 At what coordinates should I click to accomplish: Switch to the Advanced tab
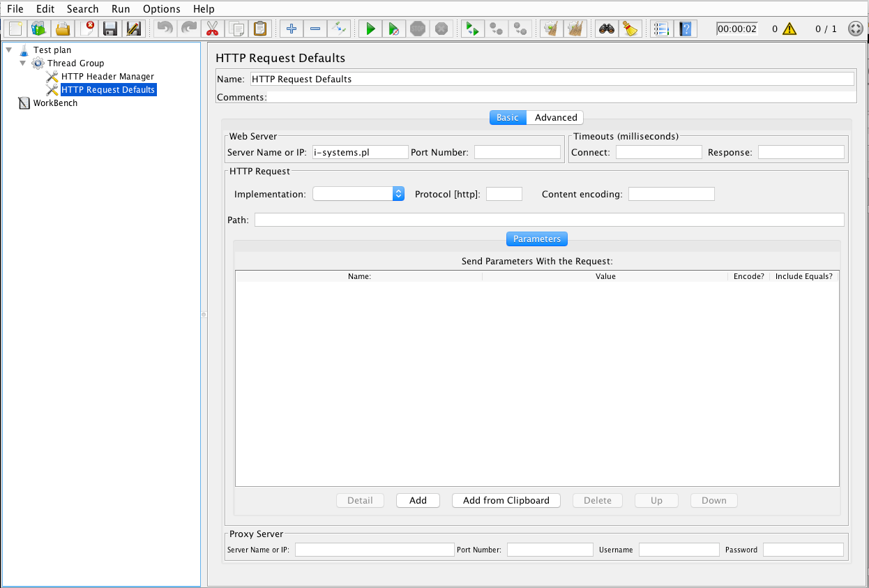tap(555, 117)
